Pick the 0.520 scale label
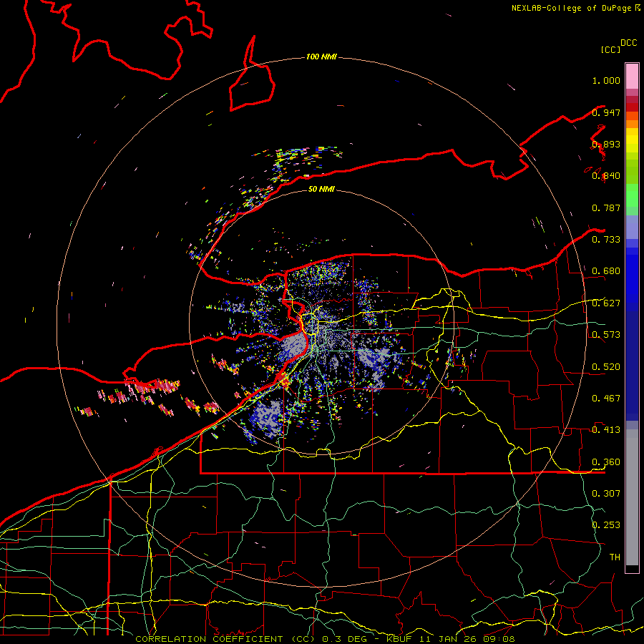Image resolution: width=644 pixels, height=644 pixels. coord(606,367)
